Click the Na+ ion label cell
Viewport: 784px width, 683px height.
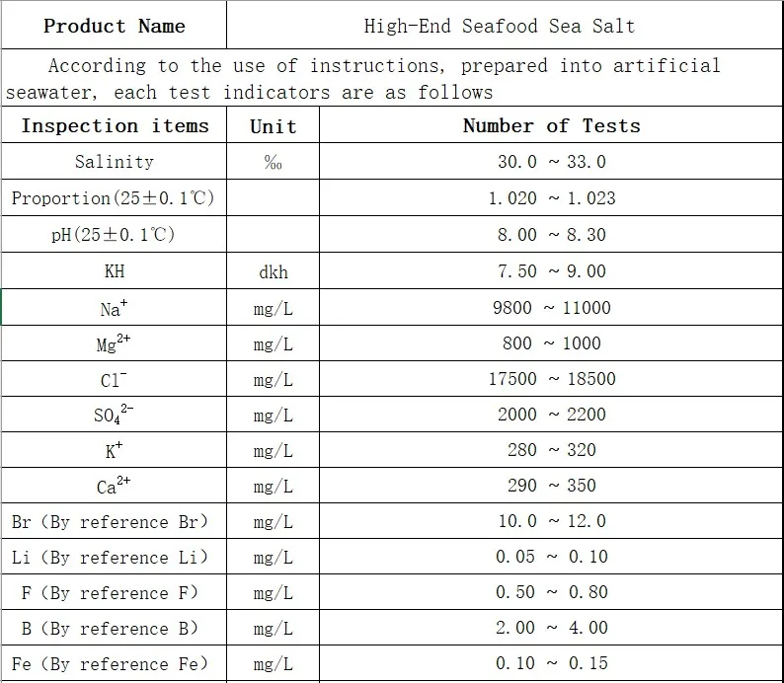[115, 308]
